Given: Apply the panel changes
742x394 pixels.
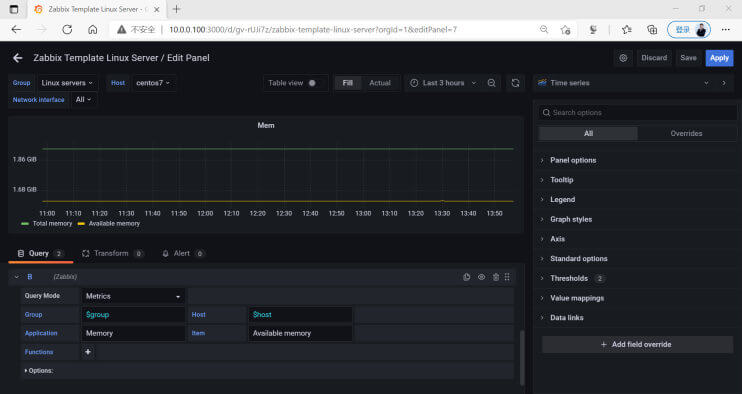Looking at the screenshot, I should (x=719, y=58).
